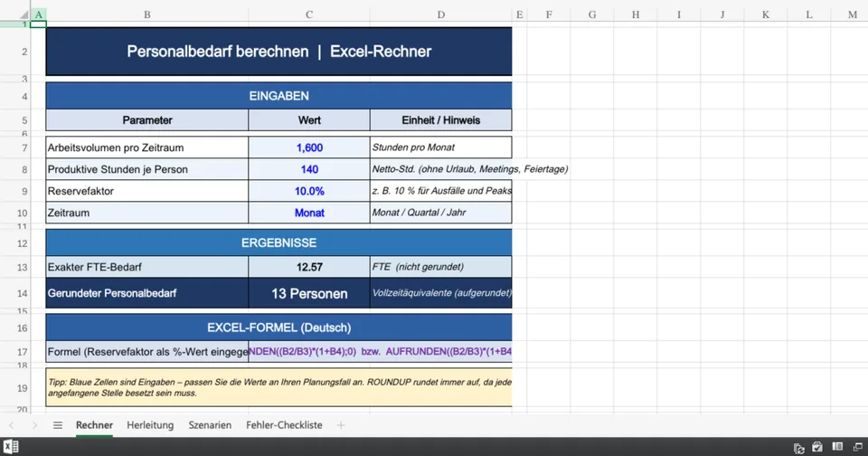
Task: Add a new sheet with the plus icon
Action: (341, 425)
